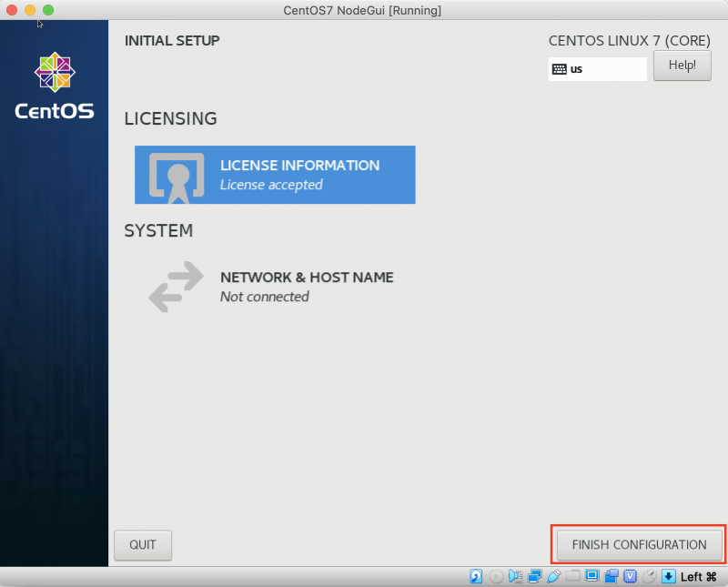
Task: Click Finish Configuration button
Action: (639, 545)
